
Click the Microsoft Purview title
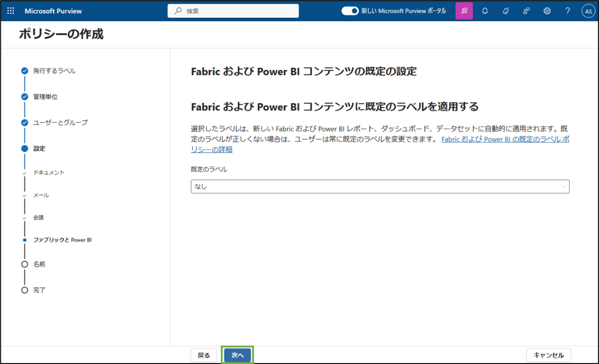(x=53, y=11)
